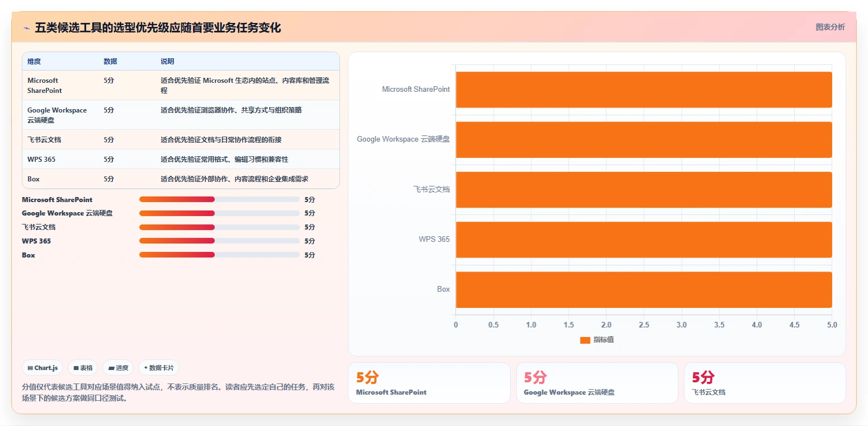868x426 pixels.
Task: Click the footnote paragraph starting 分值仅代表候选工具
Action: (x=178, y=392)
